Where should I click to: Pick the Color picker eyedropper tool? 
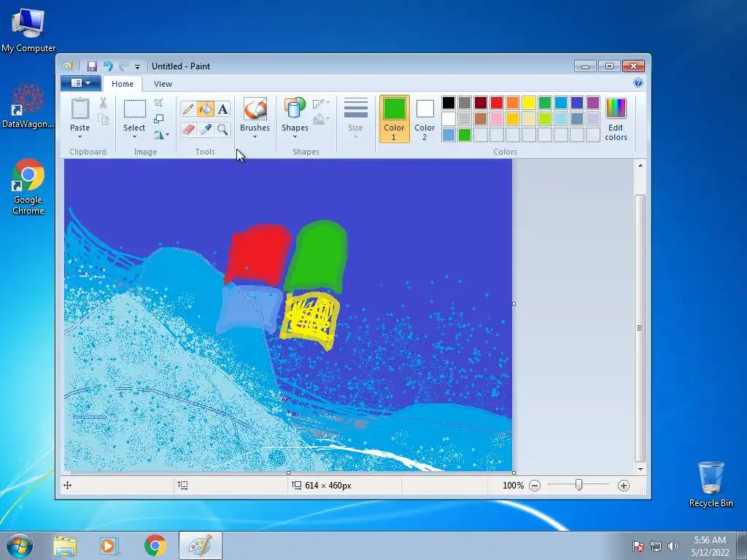205,130
